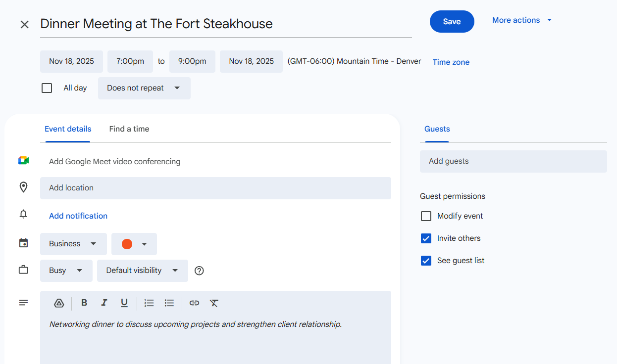Image resolution: width=617 pixels, height=364 pixels.
Task: Open the Default visibility dropdown
Action: [x=142, y=271]
